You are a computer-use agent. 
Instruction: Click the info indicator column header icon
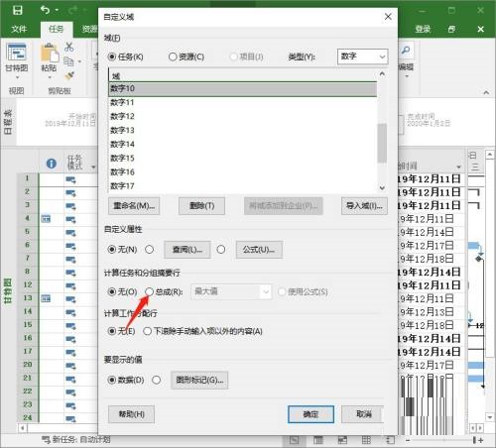[x=52, y=164]
